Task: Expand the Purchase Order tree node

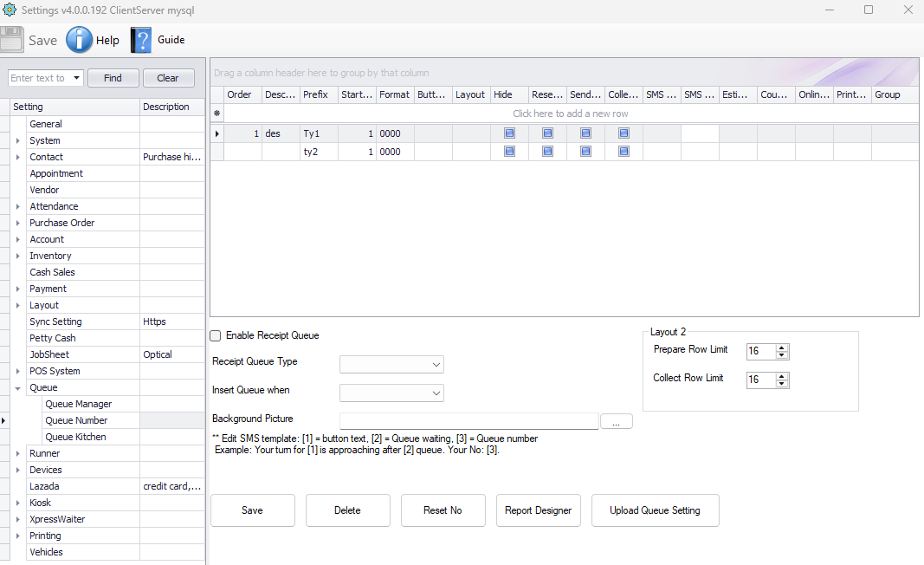Action: [17, 223]
